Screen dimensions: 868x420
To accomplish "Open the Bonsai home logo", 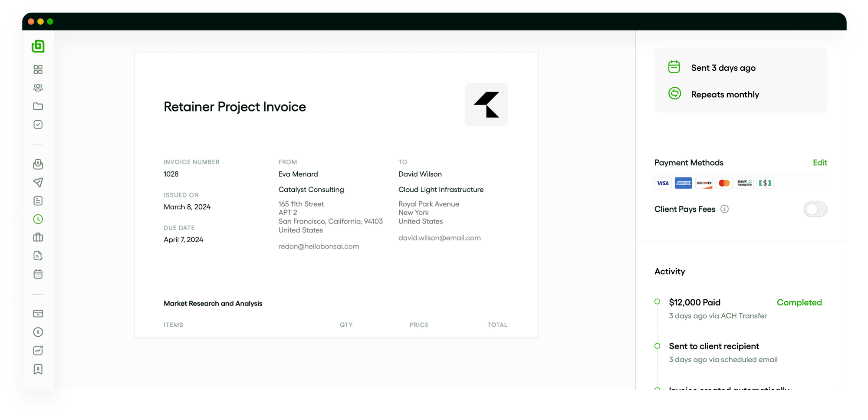I will [x=38, y=46].
